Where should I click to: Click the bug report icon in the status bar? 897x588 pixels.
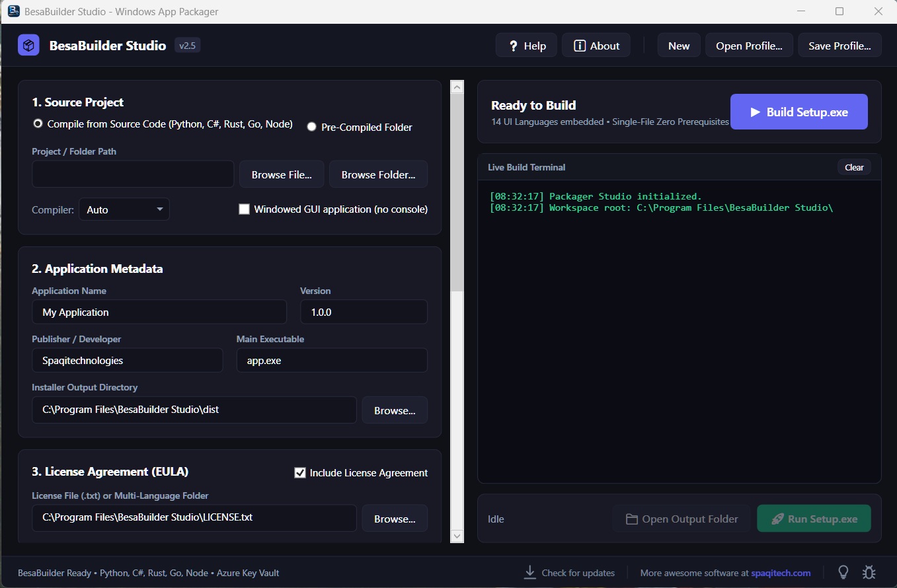tap(869, 572)
